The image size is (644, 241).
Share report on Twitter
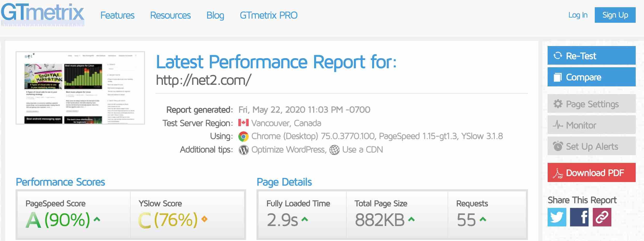(557, 217)
